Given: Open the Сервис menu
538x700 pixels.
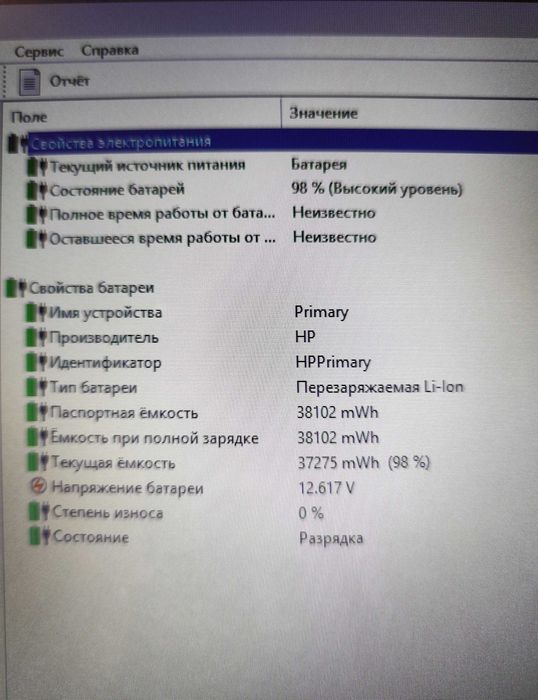Looking at the screenshot, I should pos(39,51).
